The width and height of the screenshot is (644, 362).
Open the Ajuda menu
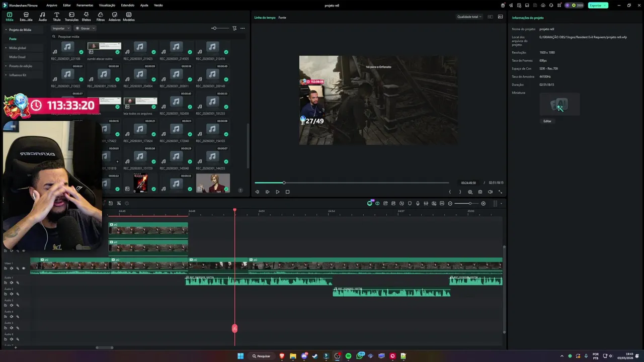pos(144,5)
